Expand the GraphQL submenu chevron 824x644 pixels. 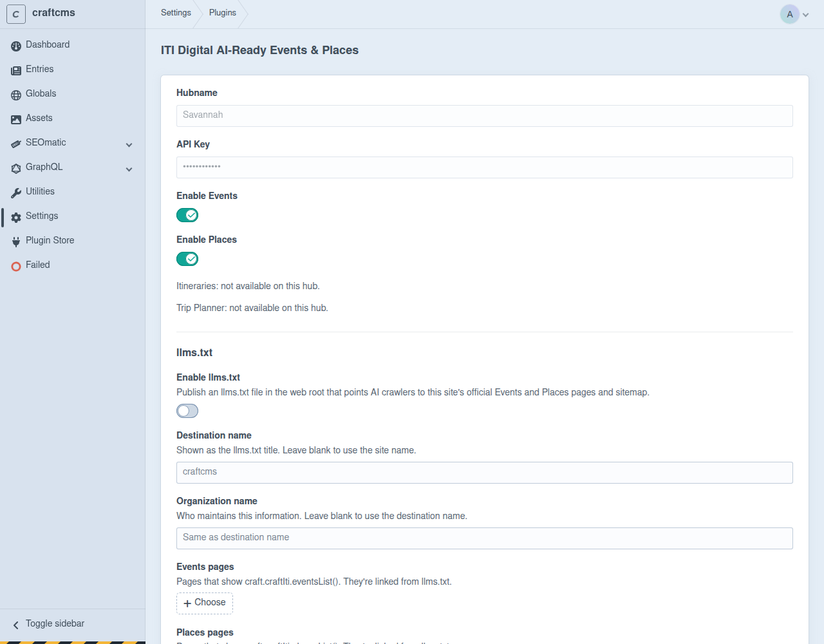129,169
